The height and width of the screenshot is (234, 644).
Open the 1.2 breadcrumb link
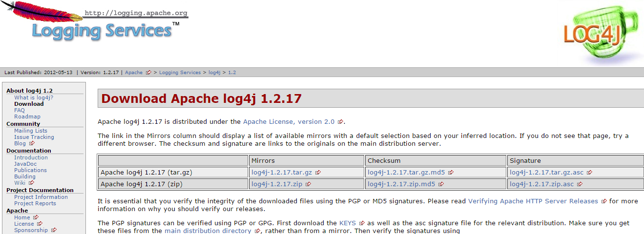tap(232, 73)
